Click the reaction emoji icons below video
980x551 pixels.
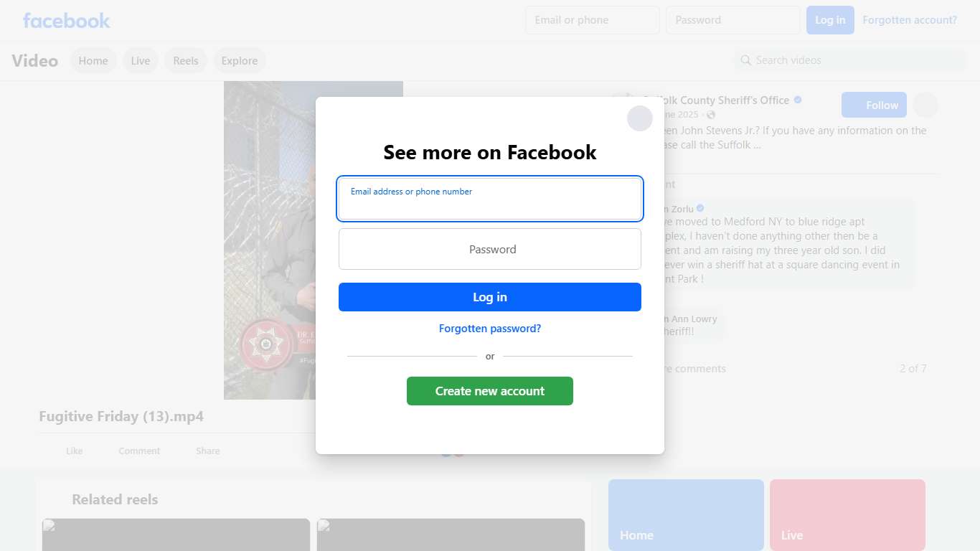(453, 451)
